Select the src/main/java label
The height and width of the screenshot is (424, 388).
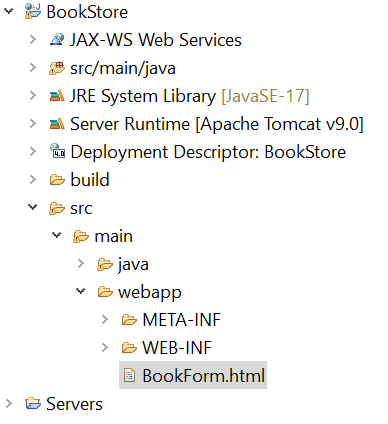(123, 69)
